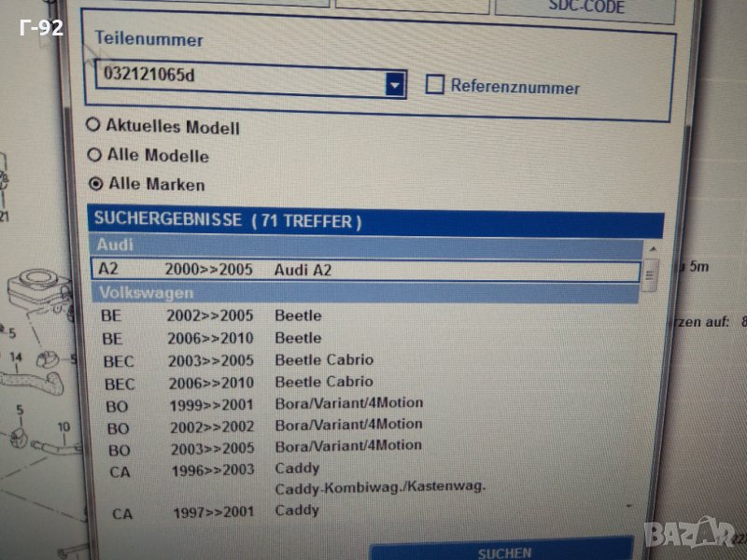Open the Teilenummer dropdown arrow
Viewport: 747px width, 560px height.
point(395,86)
